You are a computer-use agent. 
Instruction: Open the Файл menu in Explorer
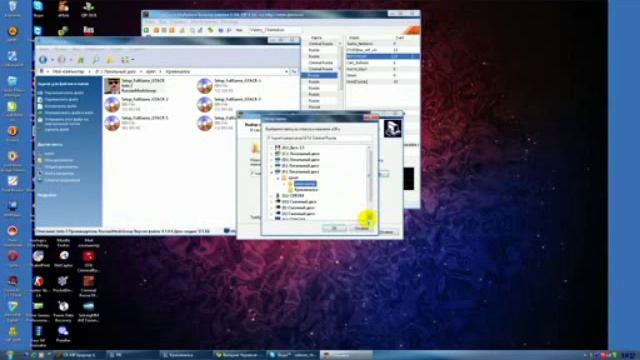pyautogui.click(x=43, y=49)
